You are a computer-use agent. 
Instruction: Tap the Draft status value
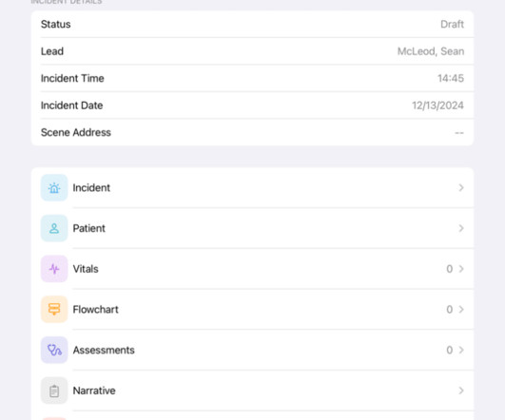[452, 24]
